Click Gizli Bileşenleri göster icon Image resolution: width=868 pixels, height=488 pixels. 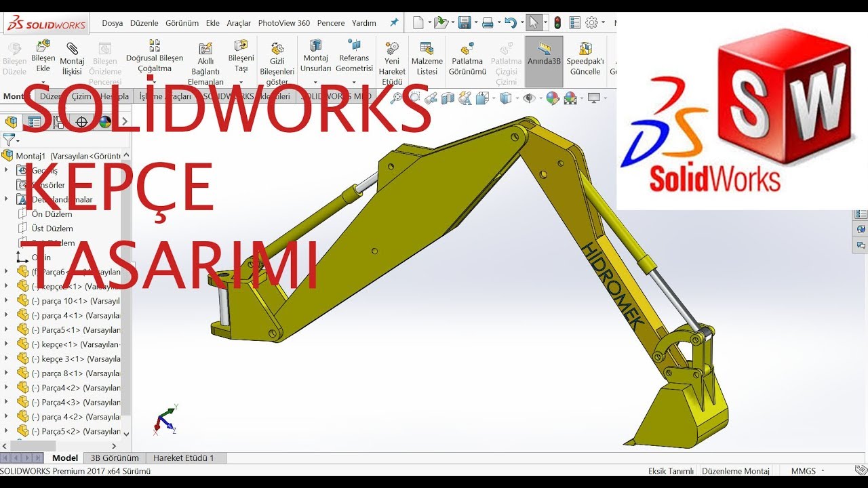click(277, 49)
